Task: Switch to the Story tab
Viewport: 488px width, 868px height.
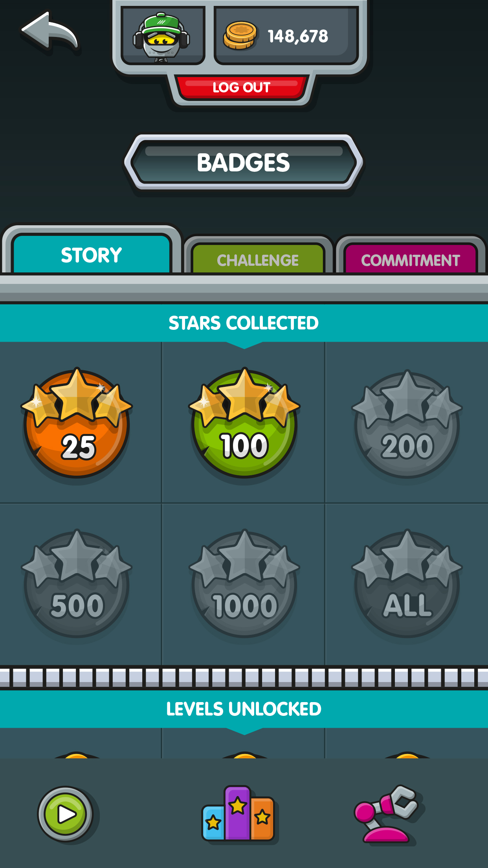Action: tap(92, 254)
